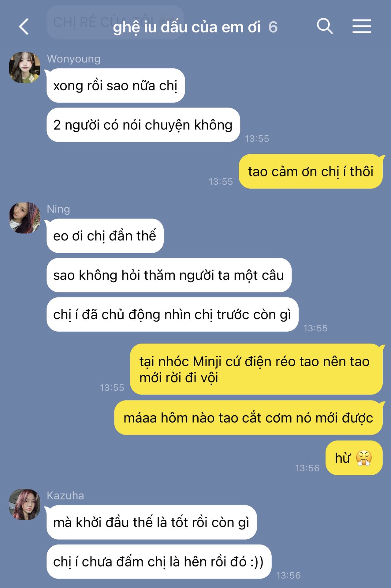Select bubble "máaa hôm nào tao cắt cơm nó"

click(248, 418)
